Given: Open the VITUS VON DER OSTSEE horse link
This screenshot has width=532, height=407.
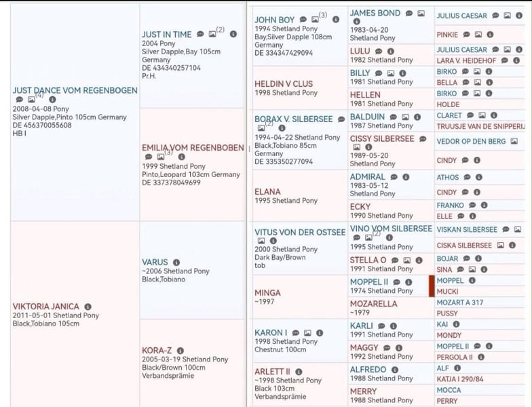Looking at the screenshot, I should click(300, 232).
